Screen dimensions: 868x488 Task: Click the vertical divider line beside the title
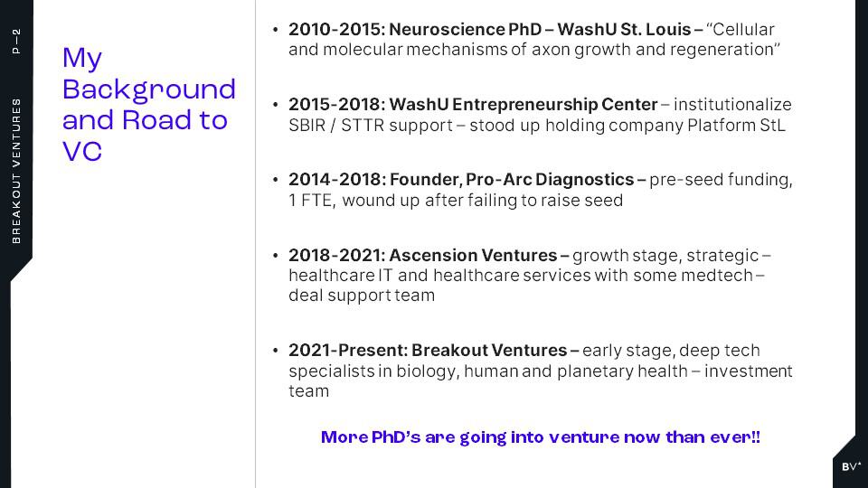[255, 244]
